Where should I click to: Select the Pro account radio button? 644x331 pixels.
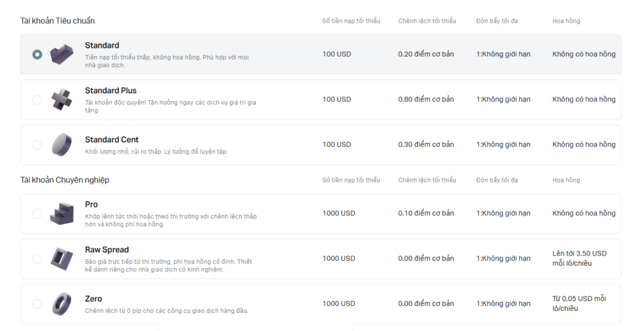(37, 213)
